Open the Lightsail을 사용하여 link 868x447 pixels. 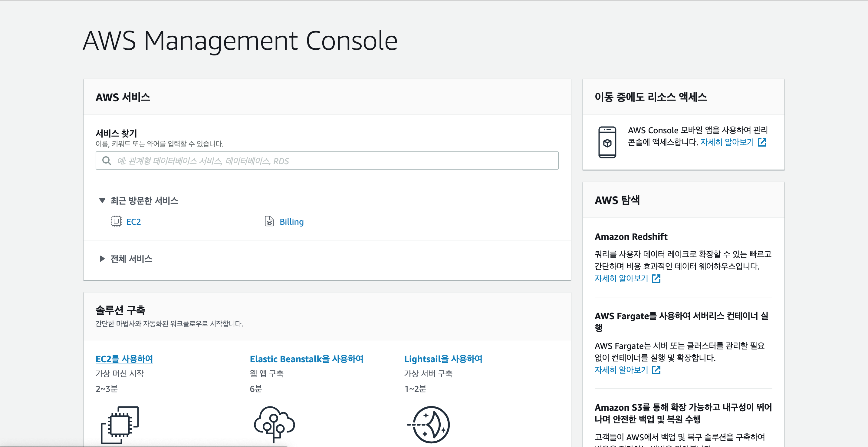click(443, 359)
